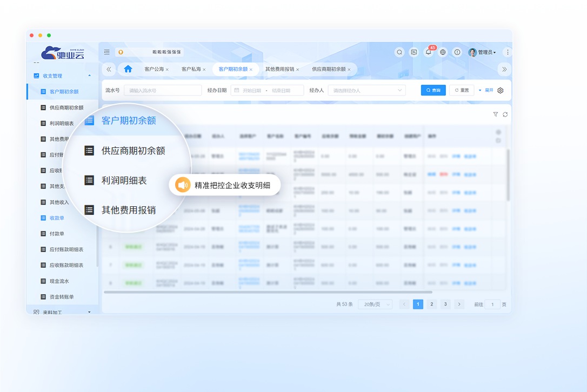This screenshot has width=587, height=392.
Task: Click the 重置 reset button
Action: coord(461,90)
